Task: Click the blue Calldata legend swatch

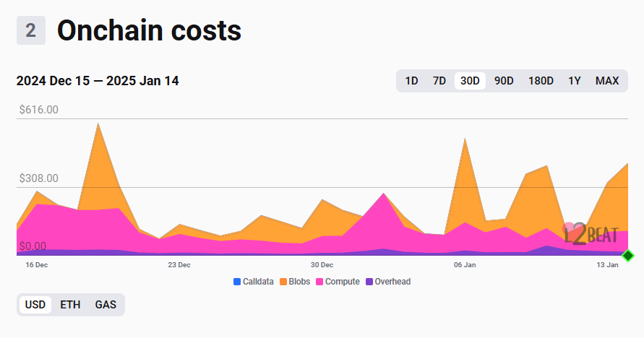Action: 237,282
